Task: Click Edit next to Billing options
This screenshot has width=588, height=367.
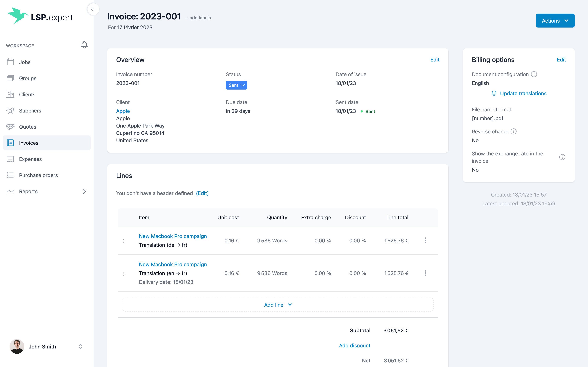Action: pyautogui.click(x=562, y=59)
